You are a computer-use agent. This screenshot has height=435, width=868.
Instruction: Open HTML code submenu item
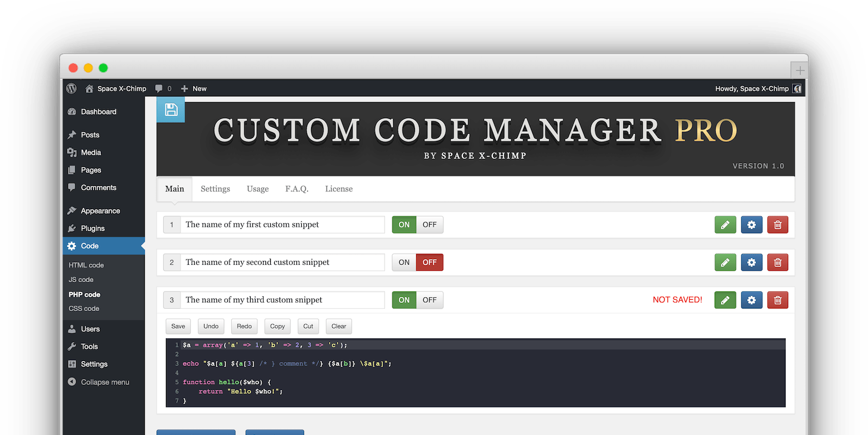coord(86,265)
